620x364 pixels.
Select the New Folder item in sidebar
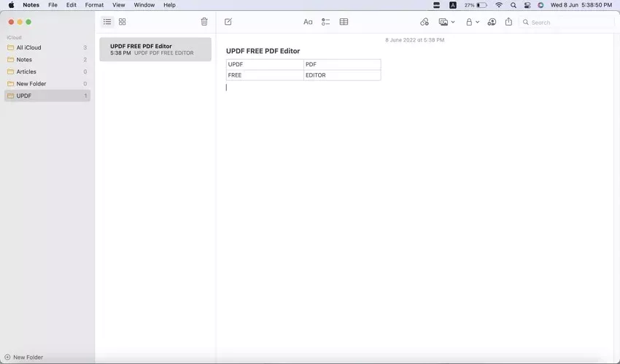47,84
